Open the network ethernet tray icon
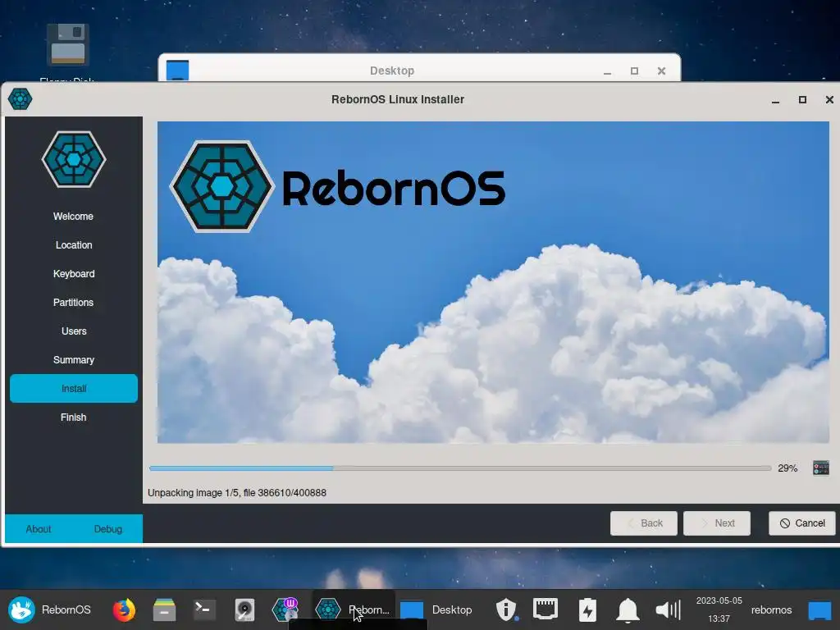 click(546, 609)
